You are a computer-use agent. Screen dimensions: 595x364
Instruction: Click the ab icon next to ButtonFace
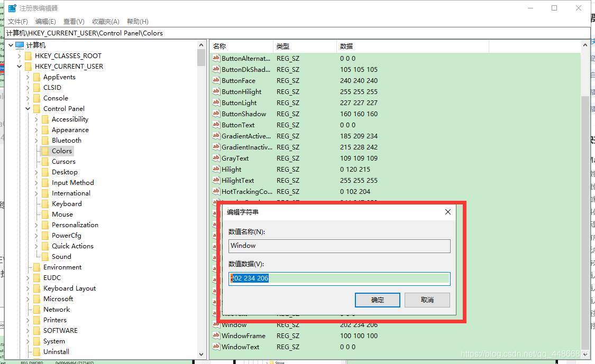(x=216, y=80)
